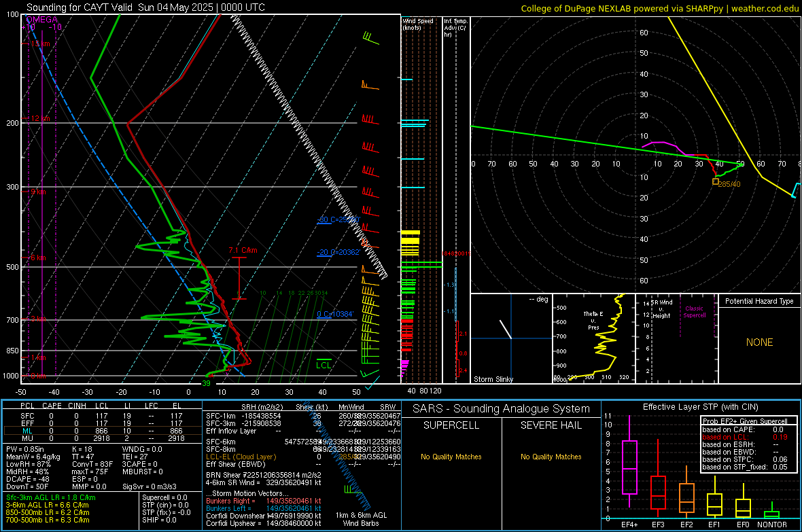The image size is (802, 532).
Task: Click the Effective Layer STP (with CIN) title
Action: point(701,407)
